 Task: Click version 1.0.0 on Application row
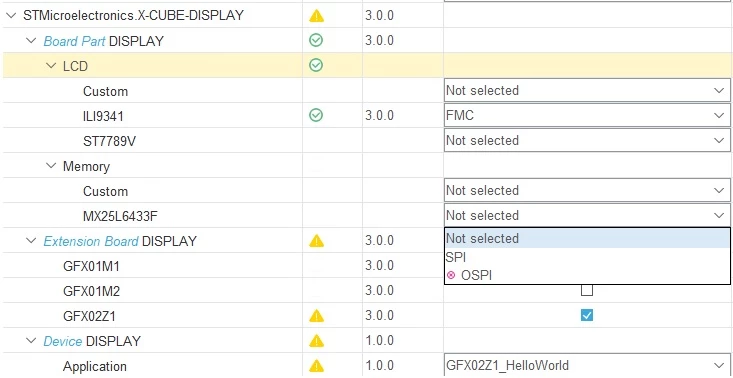point(379,365)
